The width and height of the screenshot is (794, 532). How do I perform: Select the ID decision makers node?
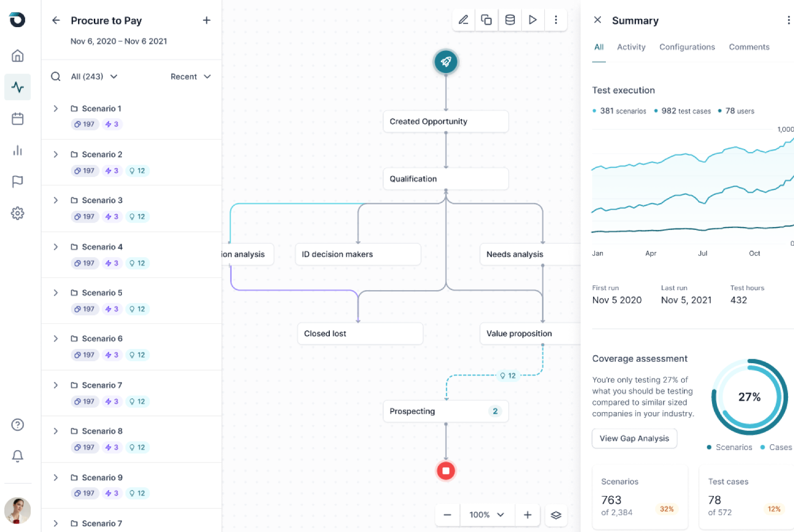(357, 254)
